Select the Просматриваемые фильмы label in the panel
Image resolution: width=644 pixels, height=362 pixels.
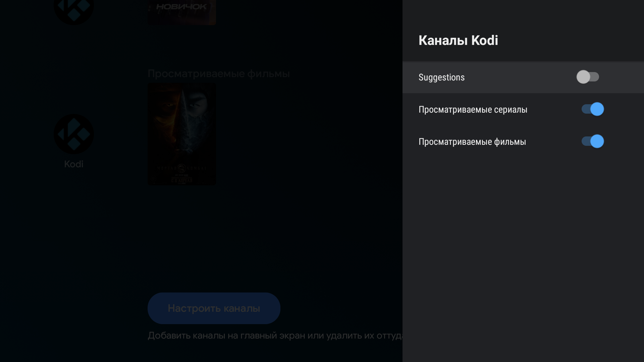[472, 142]
